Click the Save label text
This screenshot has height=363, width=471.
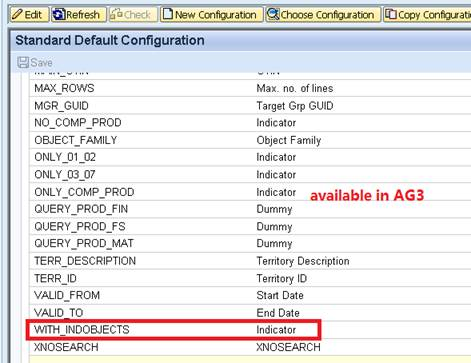(41, 63)
